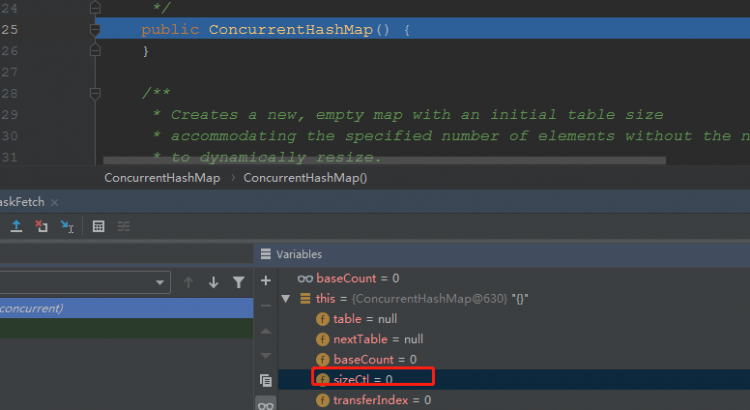Click the ConcurrentHashMap class breadcrumb
The height and width of the screenshot is (410, 750).
click(x=163, y=178)
